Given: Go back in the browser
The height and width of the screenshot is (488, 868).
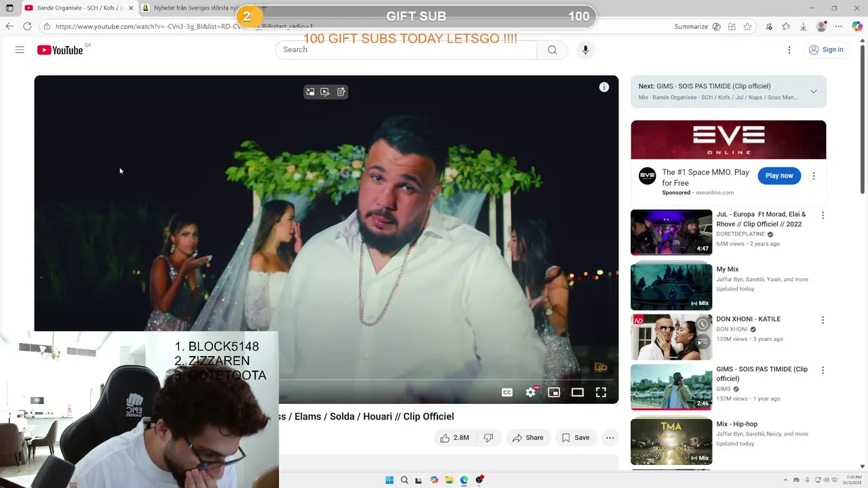Looking at the screenshot, I should coord(9,26).
